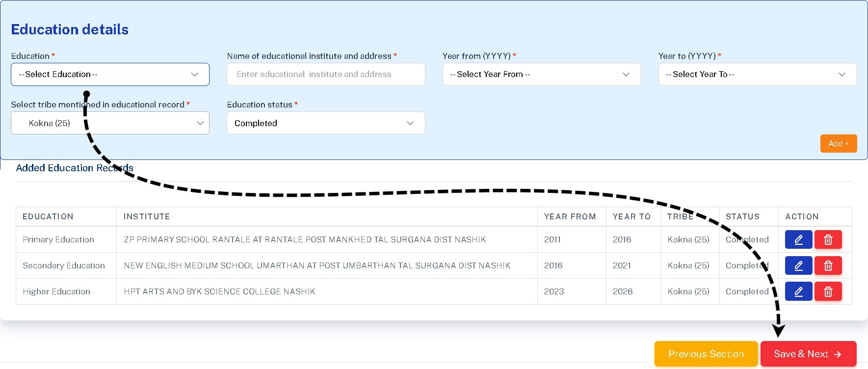
Task: Open the Education status dropdown
Action: (x=325, y=123)
